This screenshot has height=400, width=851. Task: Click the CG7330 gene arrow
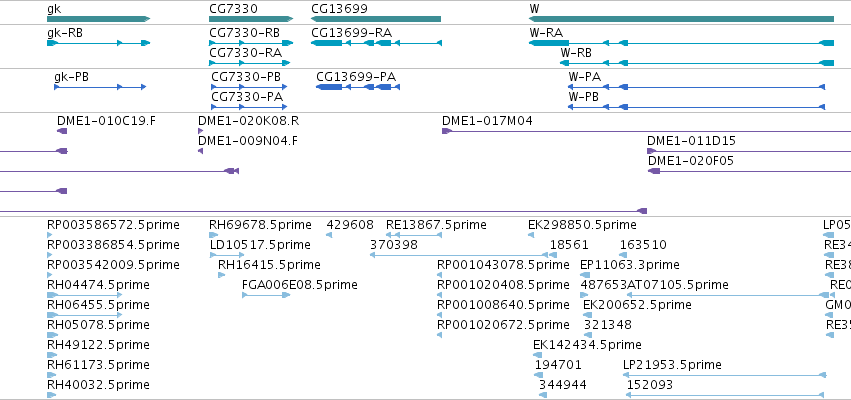pos(251,19)
